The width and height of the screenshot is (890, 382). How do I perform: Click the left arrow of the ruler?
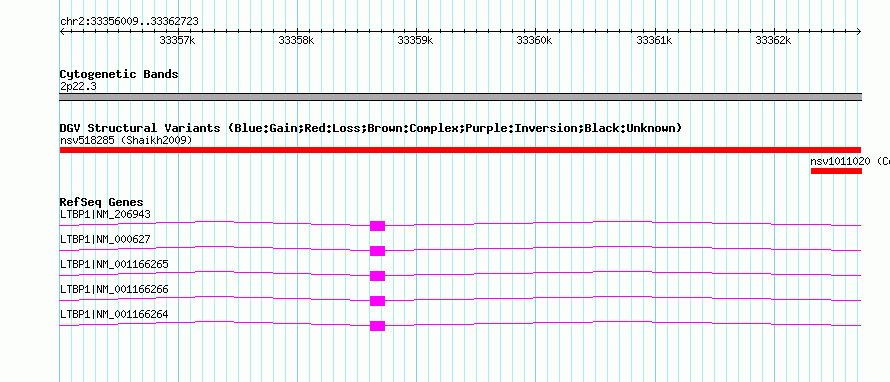coord(62,31)
